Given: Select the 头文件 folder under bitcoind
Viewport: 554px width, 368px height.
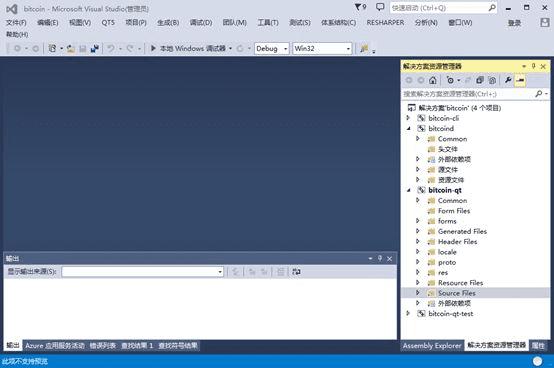Looking at the screenshot, I should 448,149.
